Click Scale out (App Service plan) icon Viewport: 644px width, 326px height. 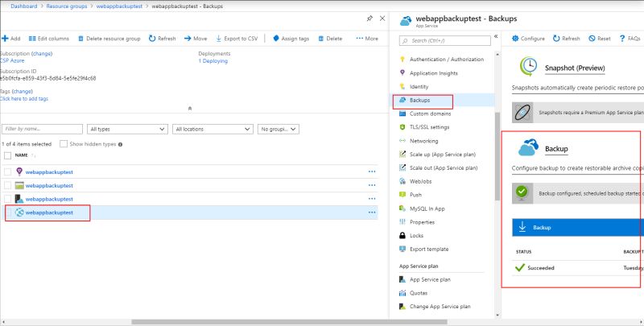click(x=402, y=168)
